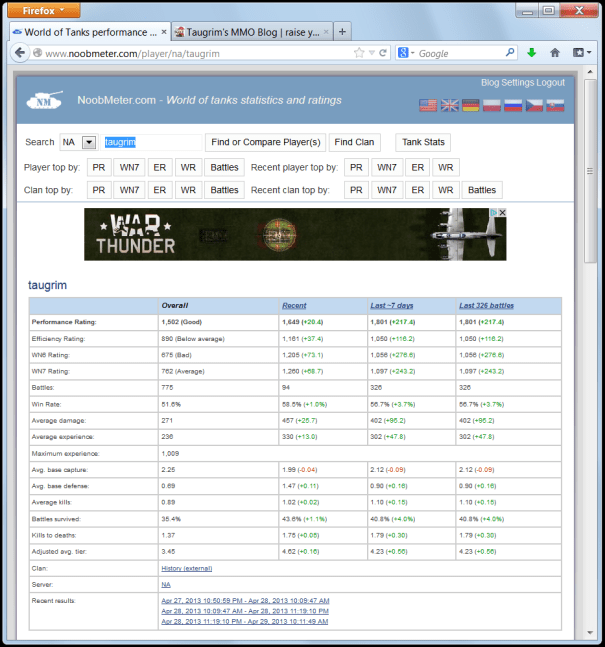Click the scrollbar up arrow
605x647 pixels.
click(x=590, y=72)
